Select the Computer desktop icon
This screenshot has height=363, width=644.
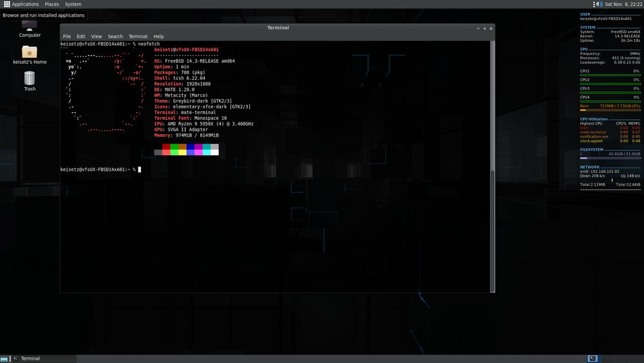pyautogui.click(x=30, y=29)
